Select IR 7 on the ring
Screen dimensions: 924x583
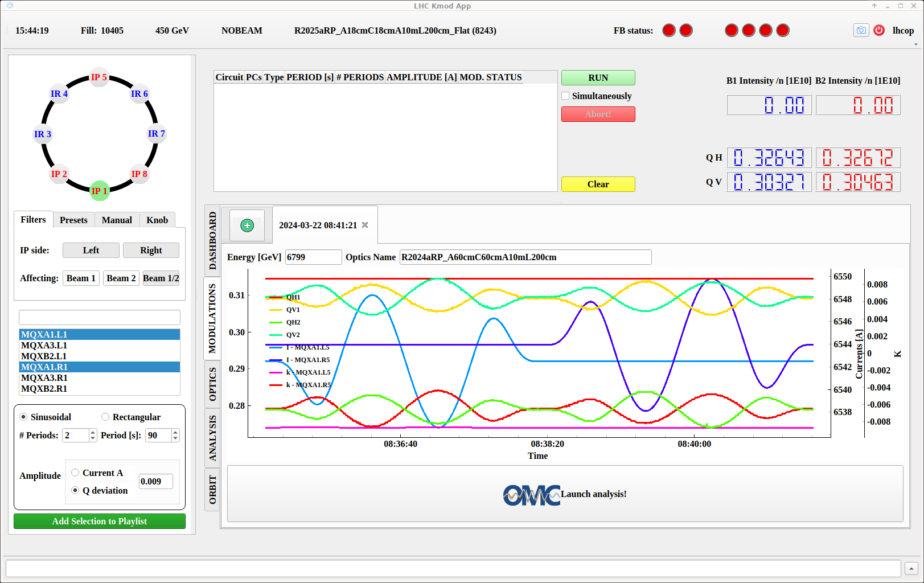pyautogui.click(x=156, y=133)
